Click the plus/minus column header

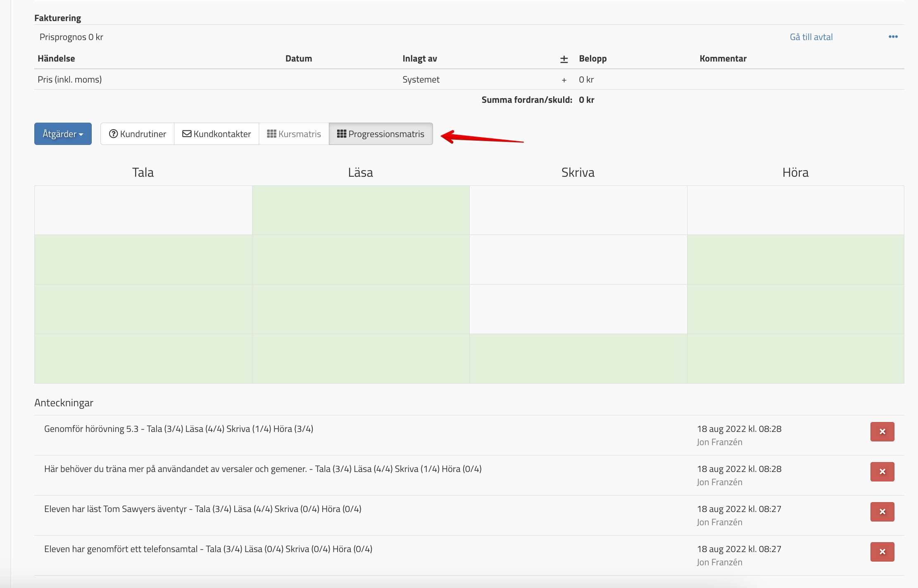pyautogui.click(x=564, y=59)
